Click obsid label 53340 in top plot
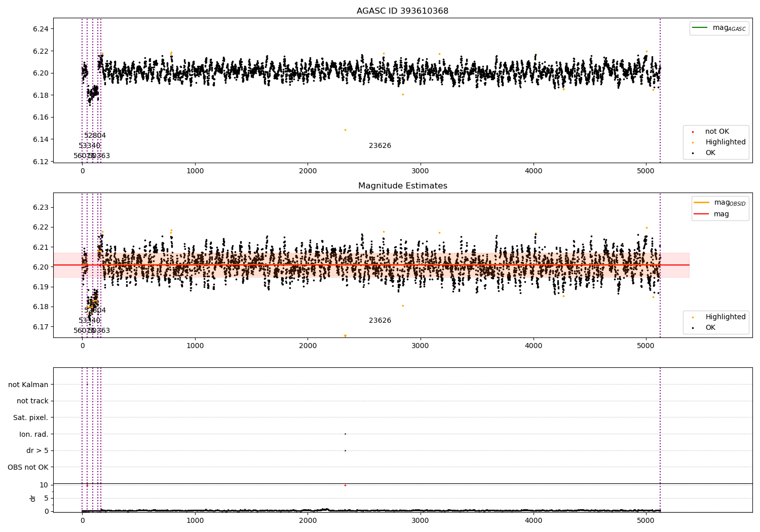Viewport: 760px width, 532px height. click(x=90, y=146)
